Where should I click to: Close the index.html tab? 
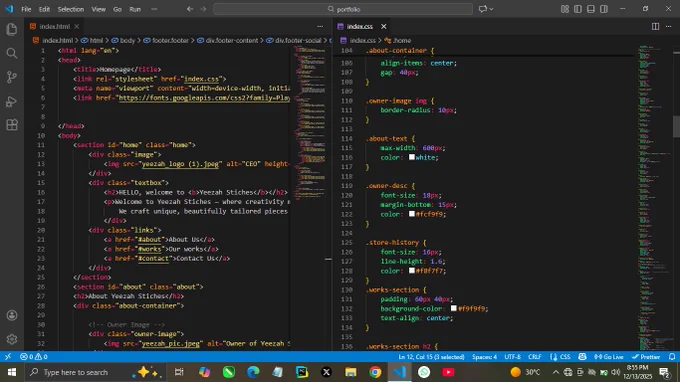pos(76,26)
